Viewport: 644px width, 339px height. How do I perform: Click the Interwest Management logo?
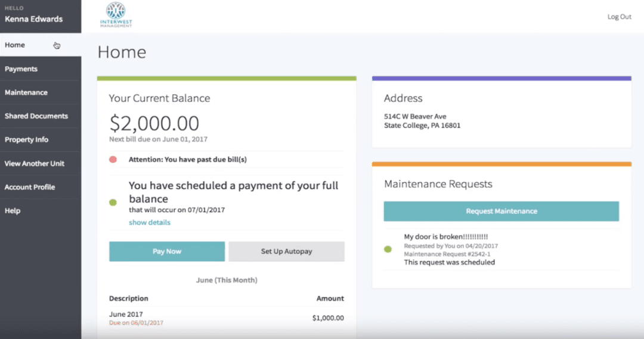[x=116, y=15]
